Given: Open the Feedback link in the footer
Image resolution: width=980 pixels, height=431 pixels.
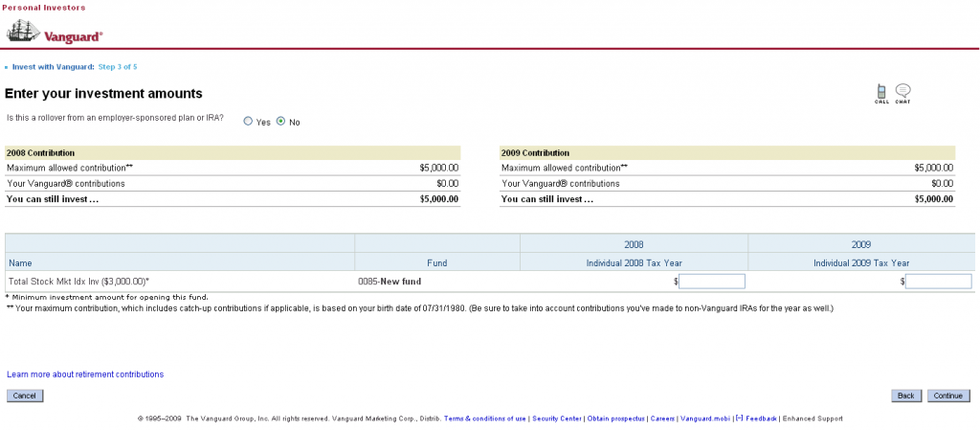Looking at the screenshot, I should pos(761,419).
